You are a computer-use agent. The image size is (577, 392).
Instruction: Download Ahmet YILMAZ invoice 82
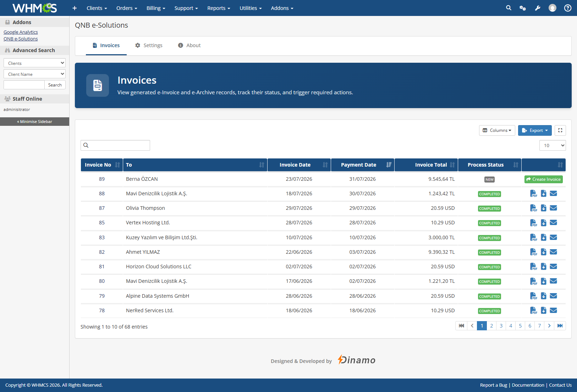tap(544, 252)
